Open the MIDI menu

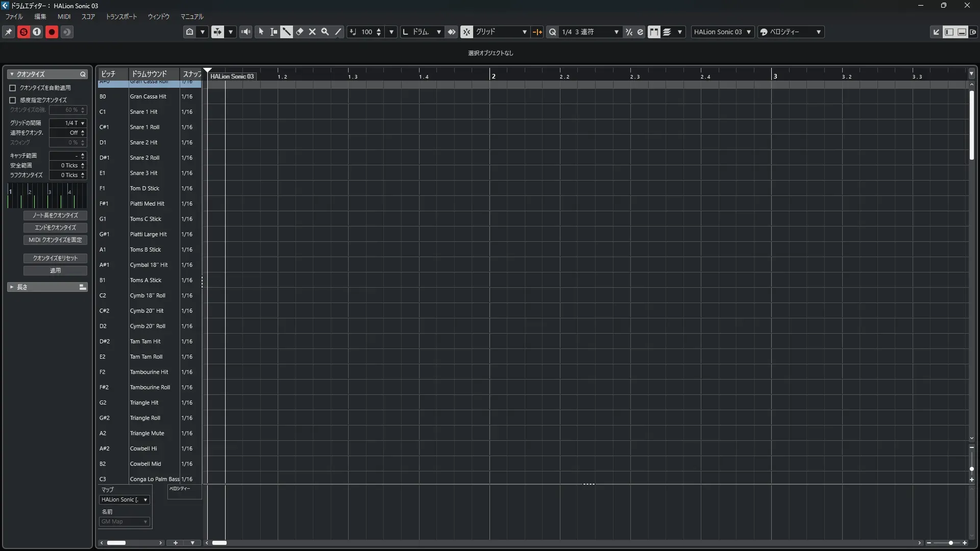pyautogui.click(x=64, y=16)
